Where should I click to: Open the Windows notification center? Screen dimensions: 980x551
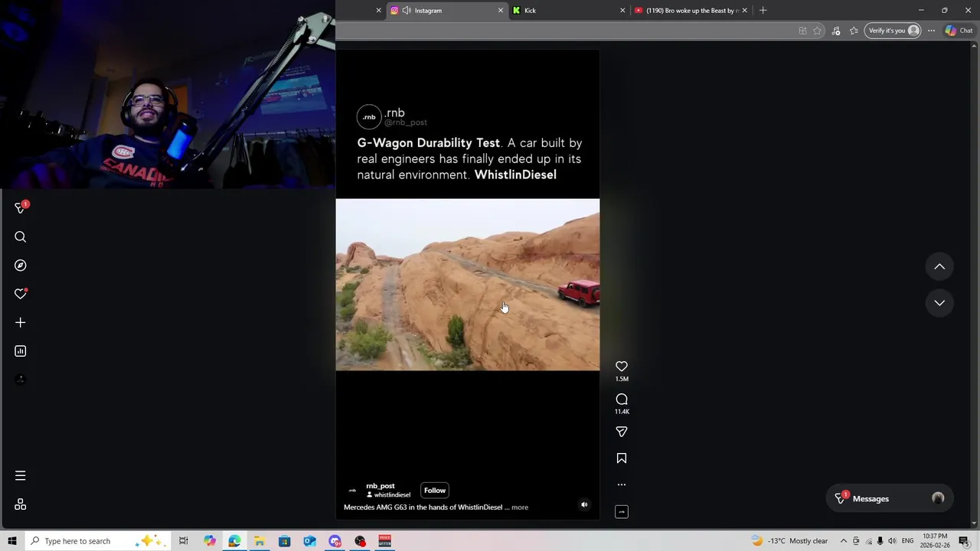coord(964,541)
